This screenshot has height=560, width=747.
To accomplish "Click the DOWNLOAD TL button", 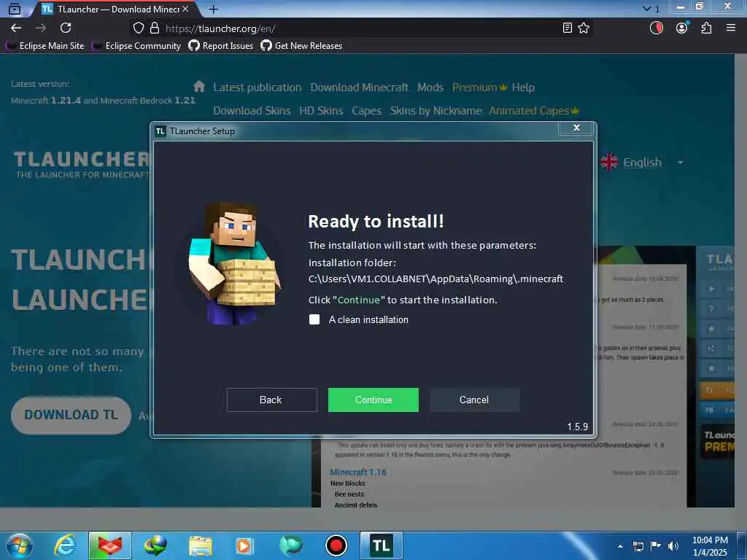I will [x=71, y=415].
